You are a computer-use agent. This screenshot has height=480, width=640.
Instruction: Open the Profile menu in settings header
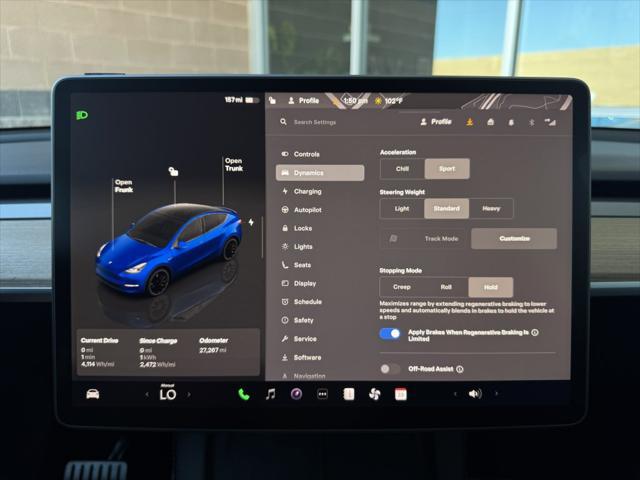coord(436,122)
